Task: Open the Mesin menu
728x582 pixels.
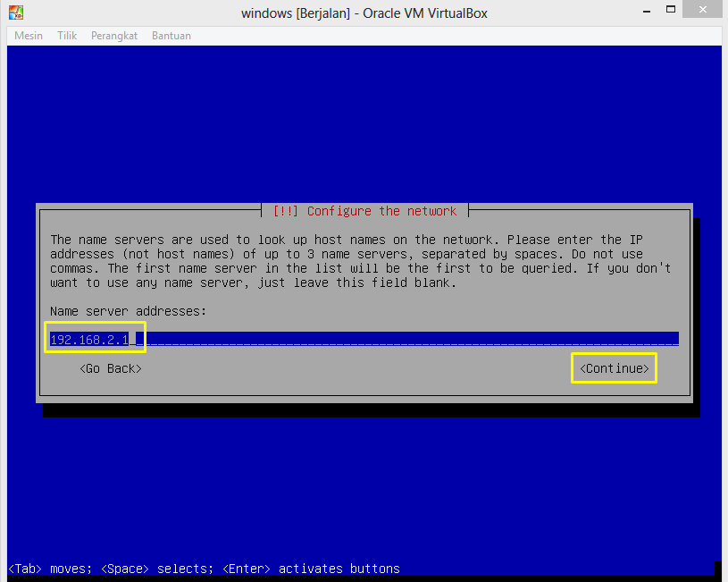Action: pyautogui.click(x=28, y=36)
